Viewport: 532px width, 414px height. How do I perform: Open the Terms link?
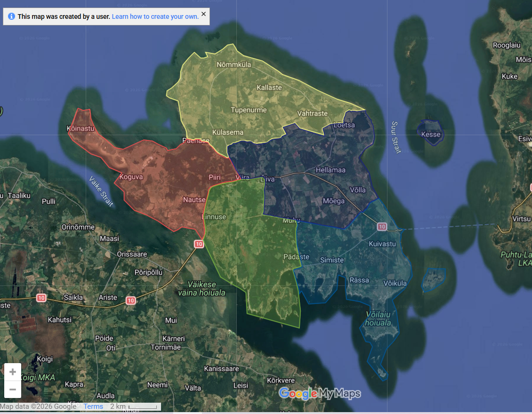coord(93,406)
